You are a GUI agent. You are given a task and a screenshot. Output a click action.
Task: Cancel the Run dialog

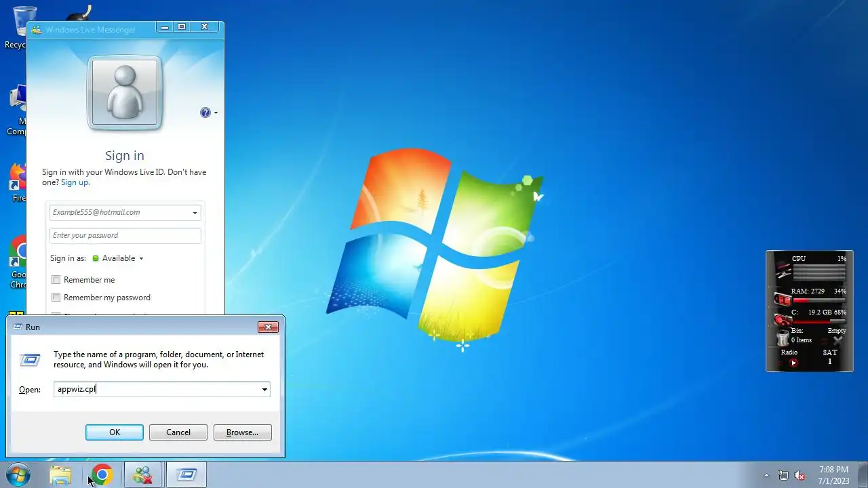click(x=178, y=432)
